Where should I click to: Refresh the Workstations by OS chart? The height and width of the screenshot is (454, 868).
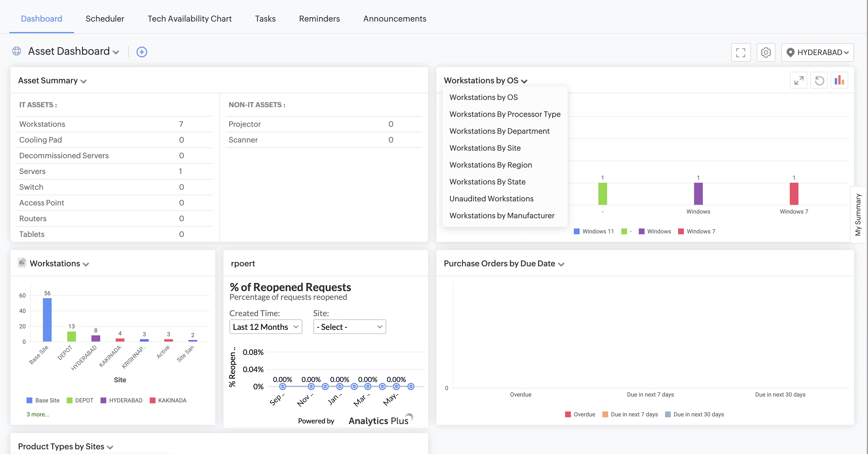(x=819, y=80)
